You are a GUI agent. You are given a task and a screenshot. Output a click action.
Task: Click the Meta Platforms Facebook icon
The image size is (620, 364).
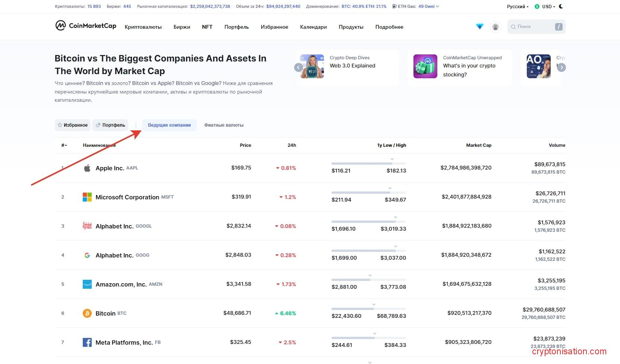87,342
